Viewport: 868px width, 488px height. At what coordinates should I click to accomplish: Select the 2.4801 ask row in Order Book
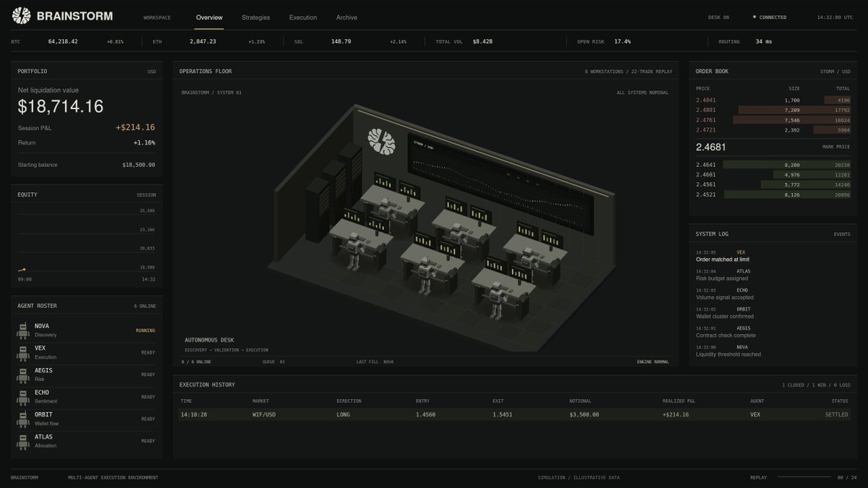point(773,109)
